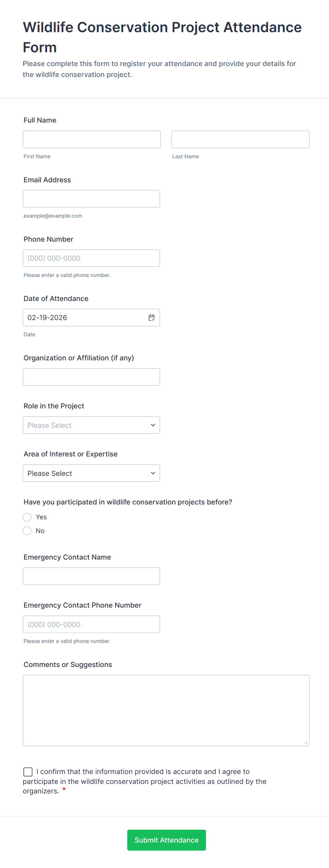This screenshot has height=868, width=329.
Task: Click the Phone Number input field
Action: click(x=91, y=258)
